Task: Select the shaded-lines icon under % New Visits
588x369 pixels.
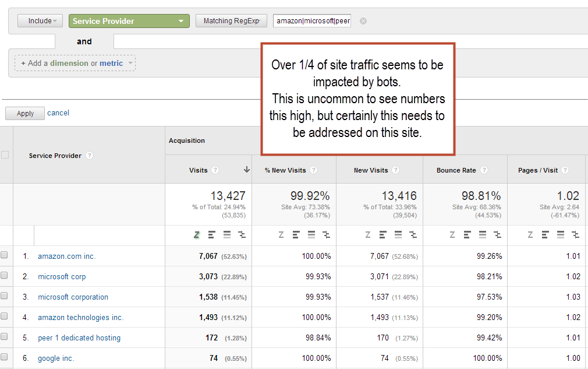Action: point(311,235)
